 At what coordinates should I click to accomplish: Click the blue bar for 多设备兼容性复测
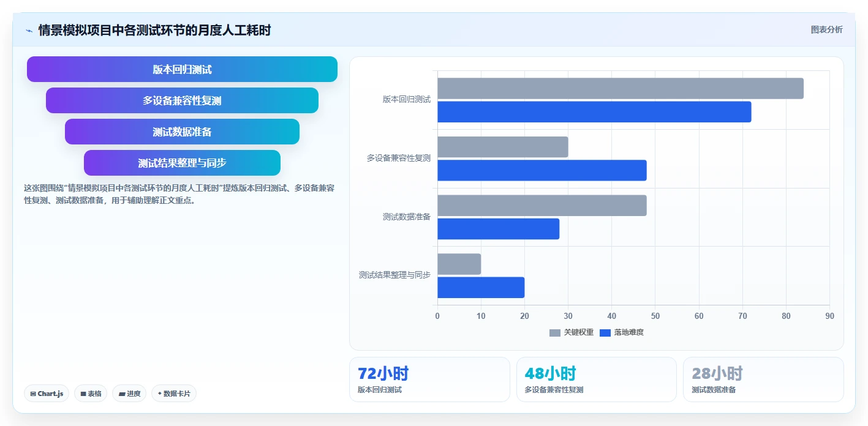pyautogui.click(x=542, y=170)
